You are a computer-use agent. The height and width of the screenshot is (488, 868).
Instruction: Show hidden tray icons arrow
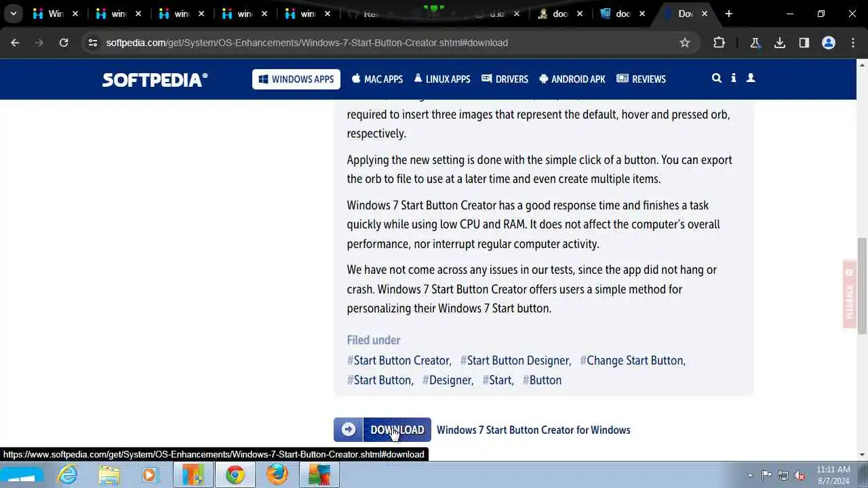point(750,475)
